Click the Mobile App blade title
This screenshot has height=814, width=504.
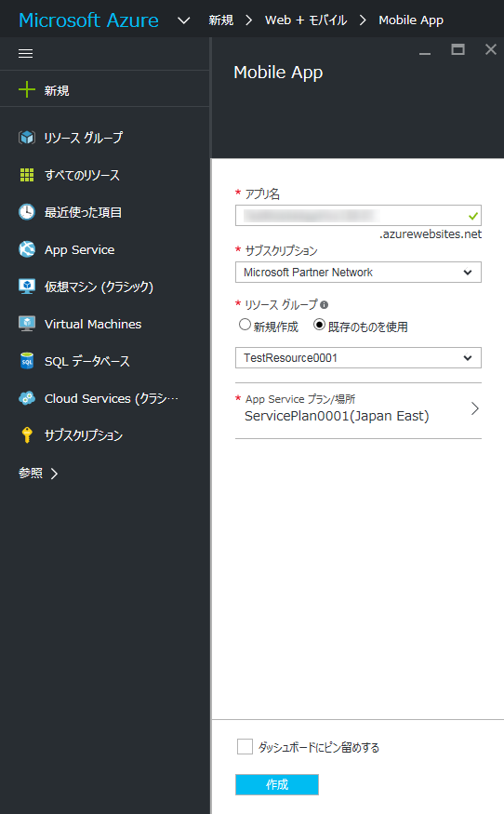click(x=278, y=73)
